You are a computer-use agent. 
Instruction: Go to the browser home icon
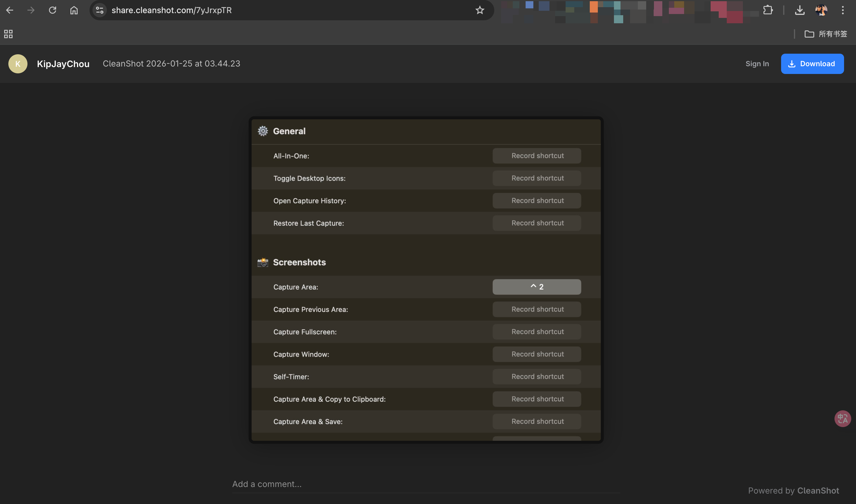coord(74,10)
